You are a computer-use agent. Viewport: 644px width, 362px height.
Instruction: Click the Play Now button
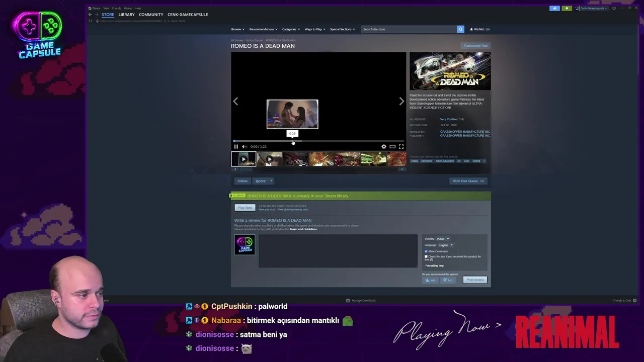click(245, 208)
